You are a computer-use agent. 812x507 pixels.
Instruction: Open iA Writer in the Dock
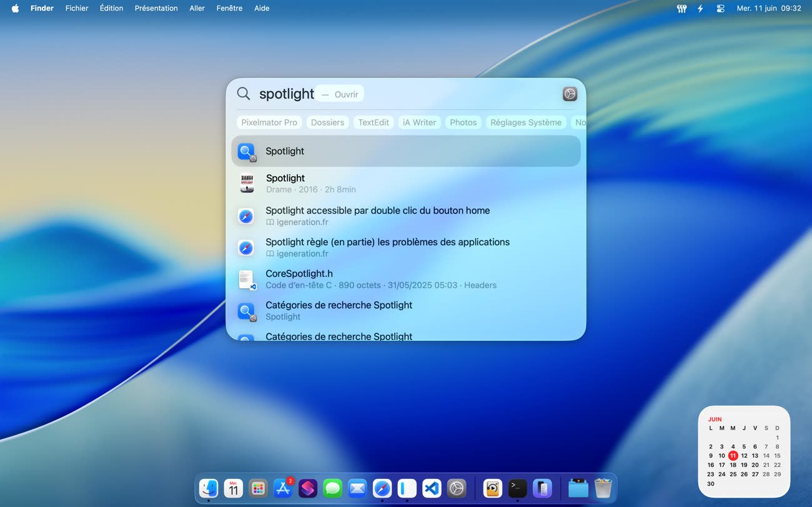click(x=407, y=488)
